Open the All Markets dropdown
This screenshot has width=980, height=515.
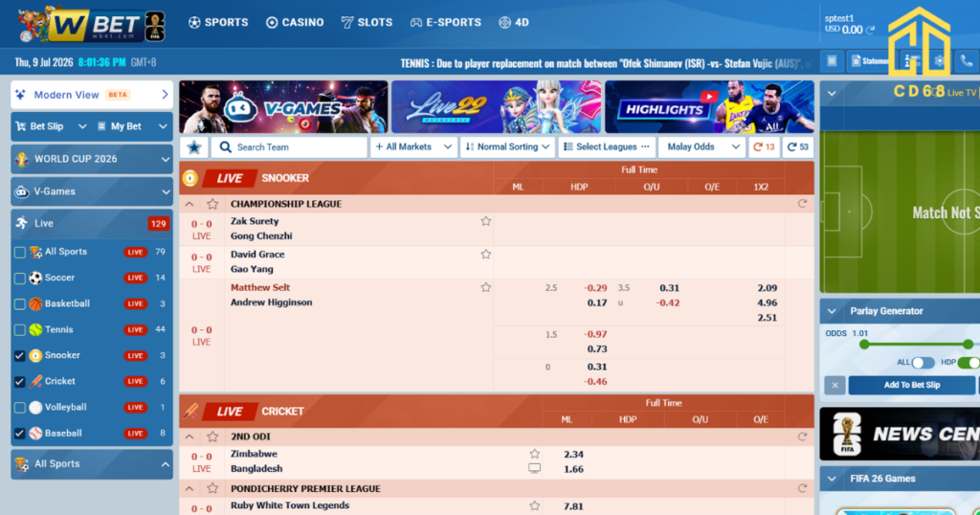(413, 146)
